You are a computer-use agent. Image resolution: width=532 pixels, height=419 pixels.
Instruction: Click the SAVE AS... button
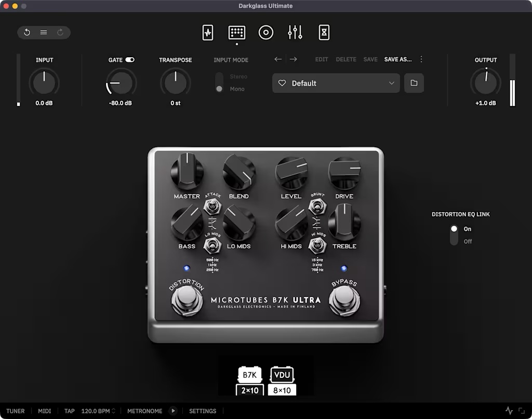coord(398,59)
